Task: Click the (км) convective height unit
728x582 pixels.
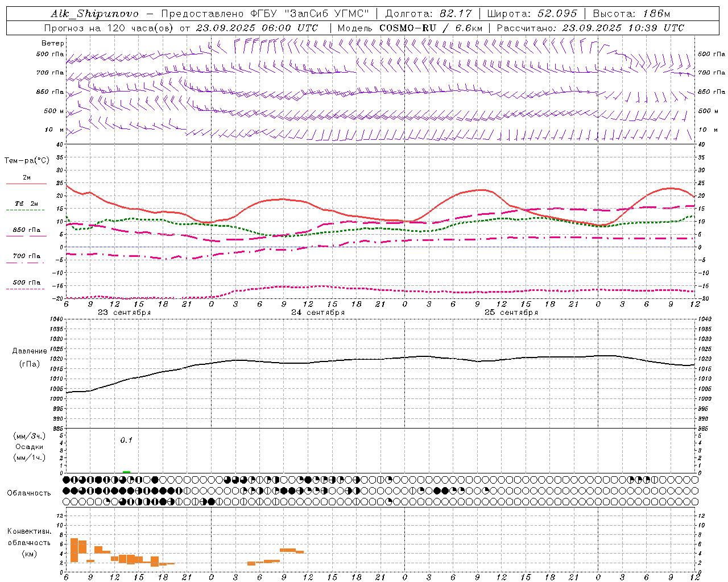Action: [29, 554]
